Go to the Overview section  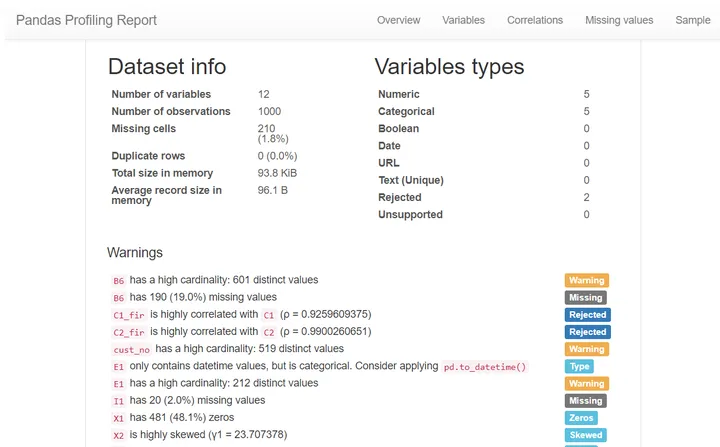(x=398, y=20)
